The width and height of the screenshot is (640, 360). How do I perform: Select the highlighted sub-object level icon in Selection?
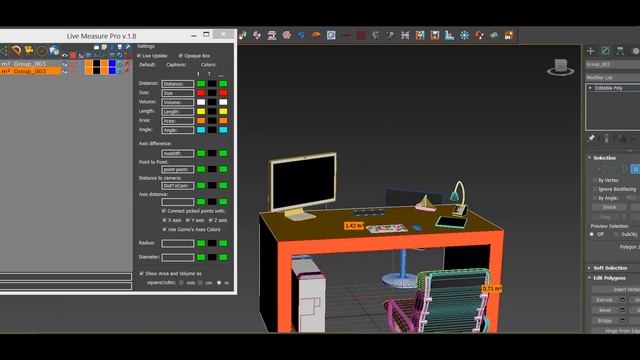[x=636, y=169]
